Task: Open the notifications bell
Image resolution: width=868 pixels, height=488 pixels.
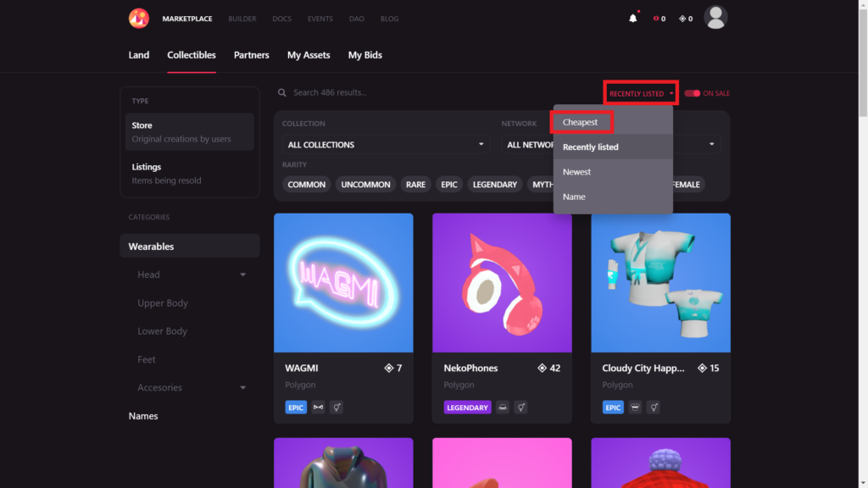Action: 632,19
